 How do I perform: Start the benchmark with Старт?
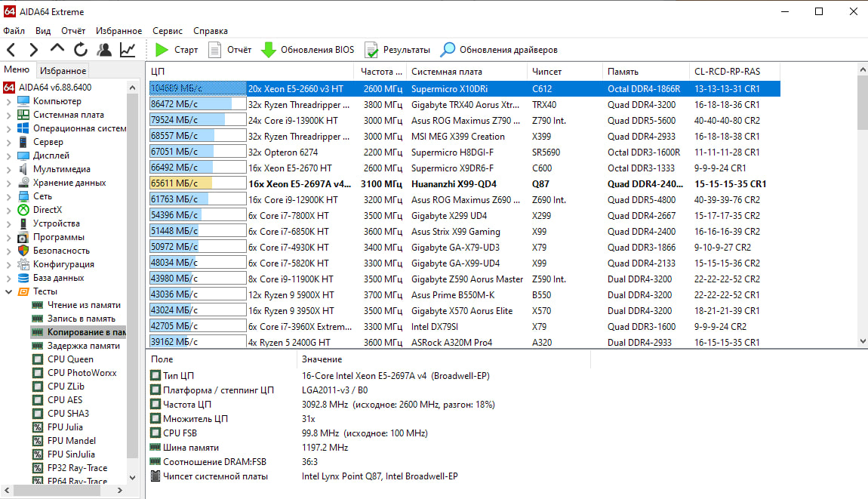176,50
